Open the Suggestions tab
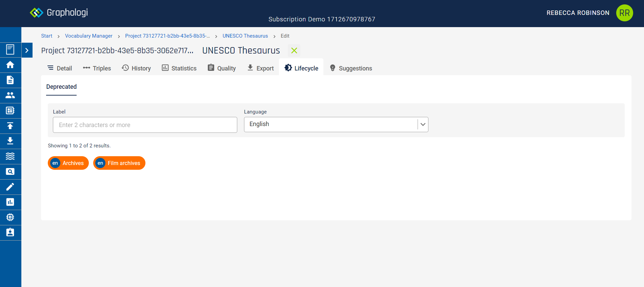Screen dimensions: 644x287 (x=351, y=68)
